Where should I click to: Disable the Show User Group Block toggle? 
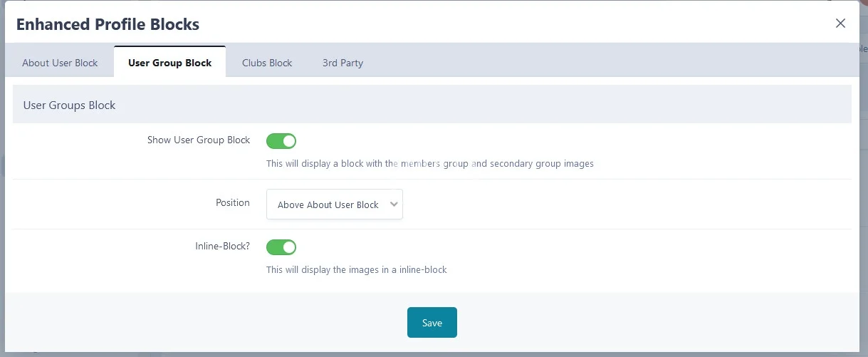[x=281, y=141]
